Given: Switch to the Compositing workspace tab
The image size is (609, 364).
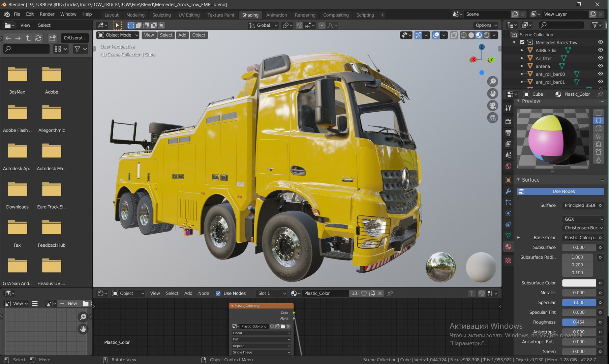Looking at the screenshot, I should 336,15.
